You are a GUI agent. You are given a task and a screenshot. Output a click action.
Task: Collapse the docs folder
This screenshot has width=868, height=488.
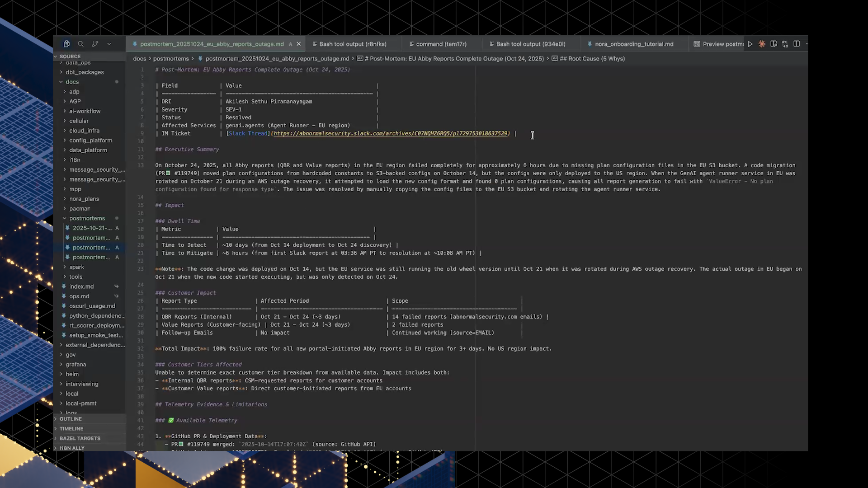[x=72, y=82]
